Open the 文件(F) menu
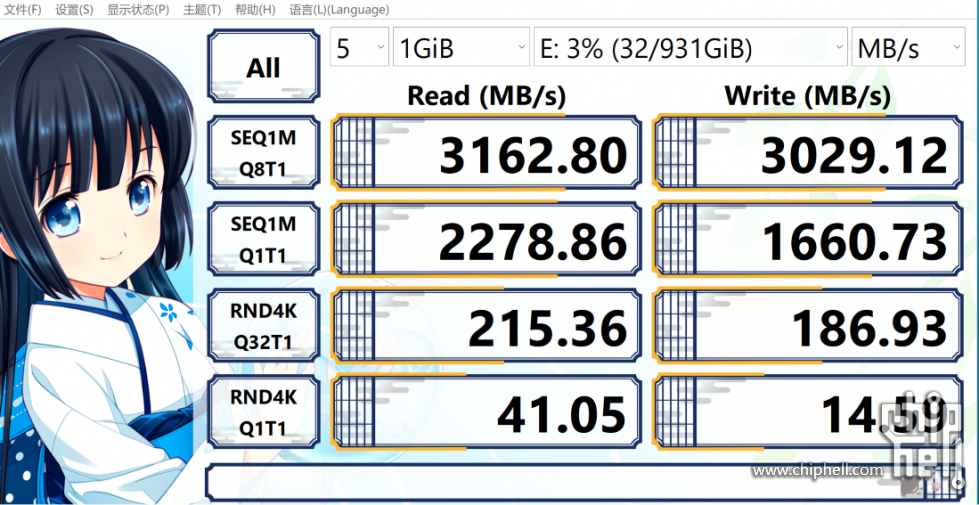Image resolution: width=979 pixels, height=505 pixels. [x=22, y=10]
